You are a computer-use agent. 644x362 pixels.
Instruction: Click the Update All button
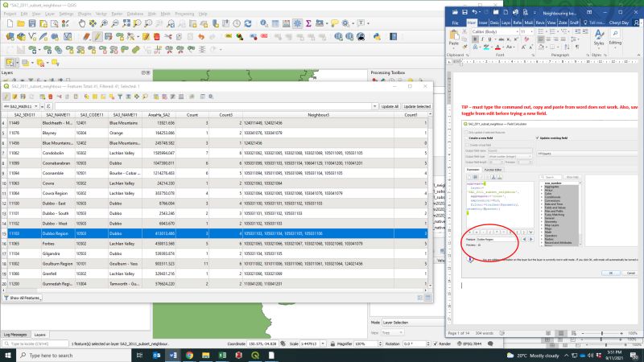point(390,106)
